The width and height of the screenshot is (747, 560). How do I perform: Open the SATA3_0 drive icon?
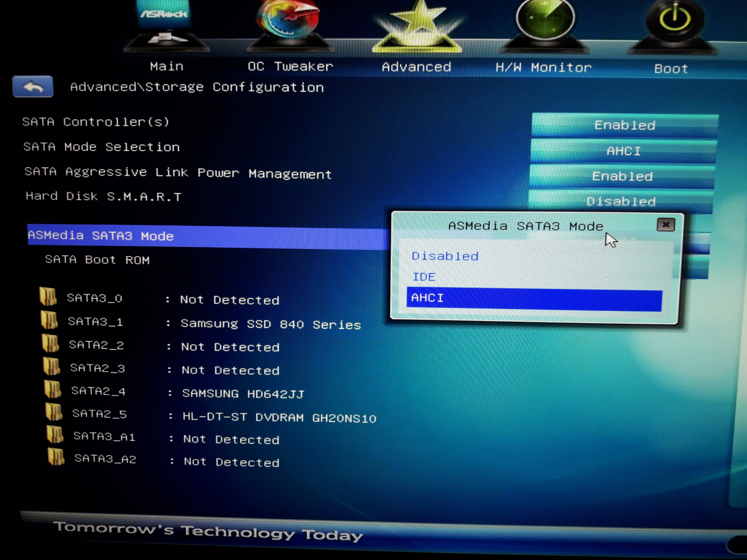click(48, 296)
